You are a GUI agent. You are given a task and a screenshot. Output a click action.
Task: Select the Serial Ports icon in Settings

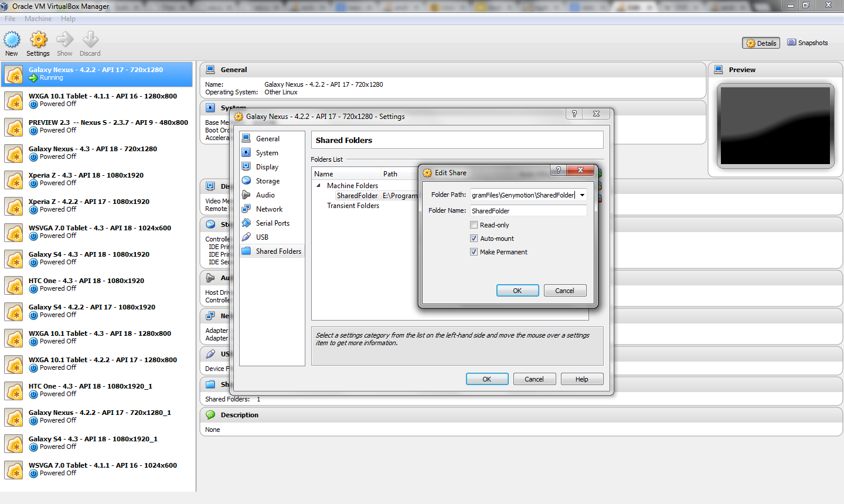pos(247,223)
